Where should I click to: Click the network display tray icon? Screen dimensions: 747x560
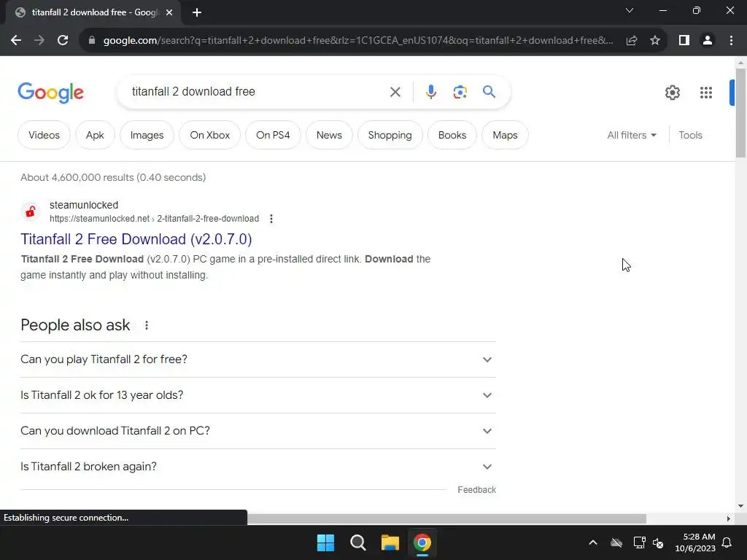pos(639,542)
